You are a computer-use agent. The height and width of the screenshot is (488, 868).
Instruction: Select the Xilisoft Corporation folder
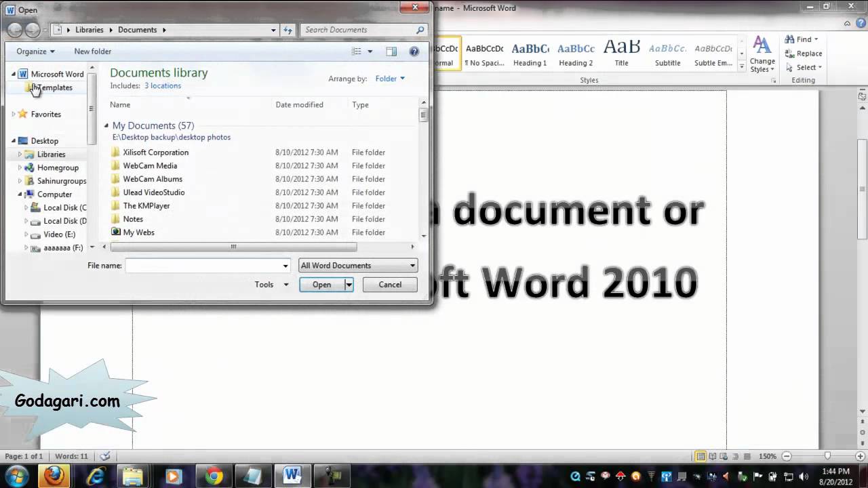[155, 152]
